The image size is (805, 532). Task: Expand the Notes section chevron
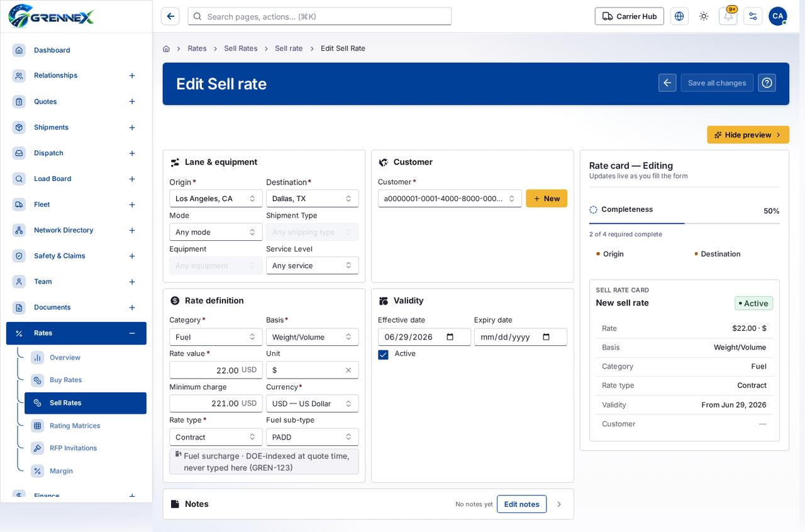[559, 504]
